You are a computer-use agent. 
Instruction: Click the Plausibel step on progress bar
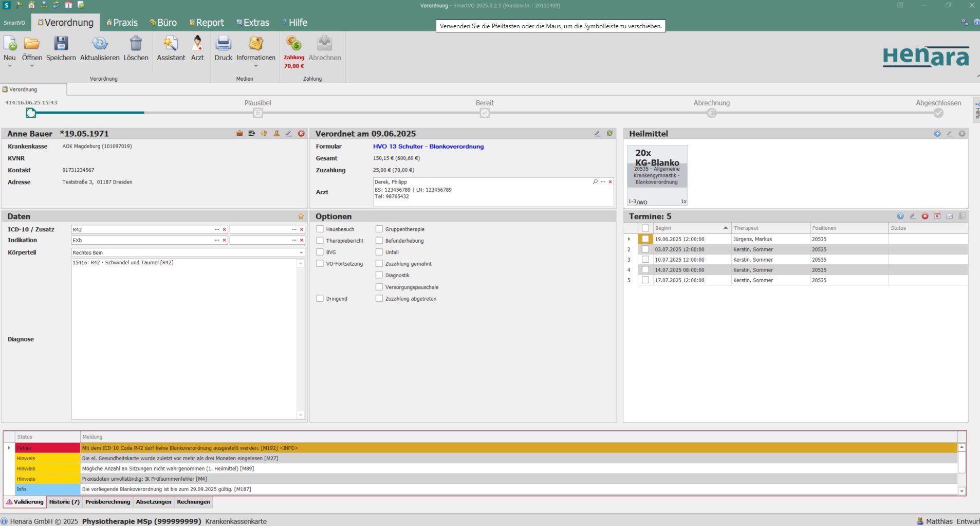(x=258, y=113)
